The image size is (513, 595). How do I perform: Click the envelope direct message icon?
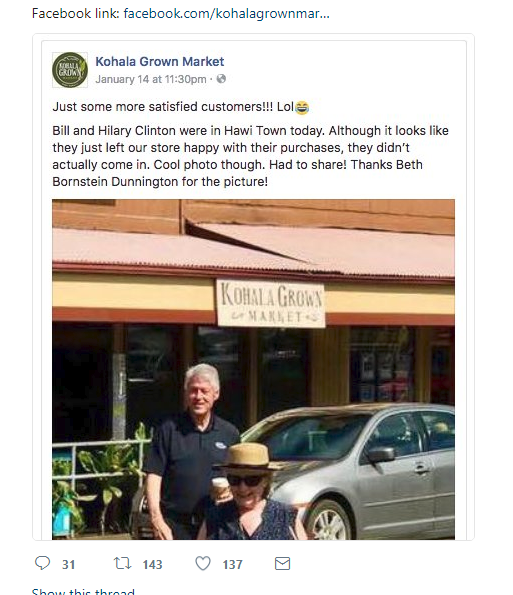(282, 564)
